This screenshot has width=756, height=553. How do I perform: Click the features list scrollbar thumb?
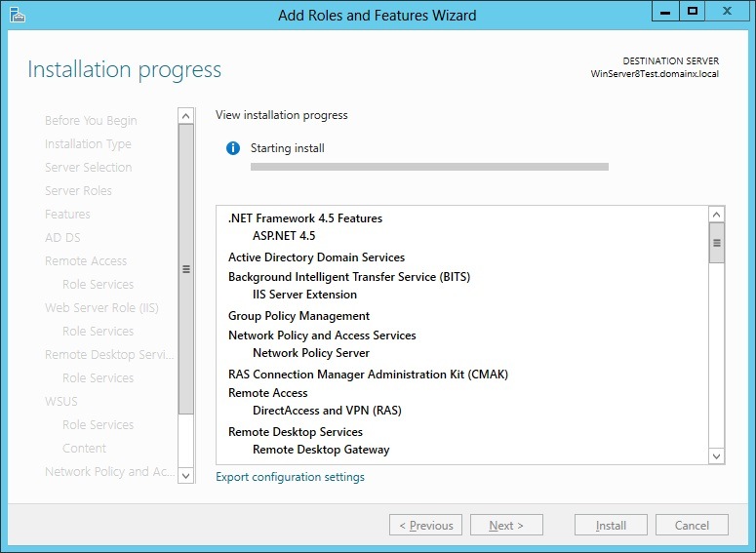tap(716, 243)
